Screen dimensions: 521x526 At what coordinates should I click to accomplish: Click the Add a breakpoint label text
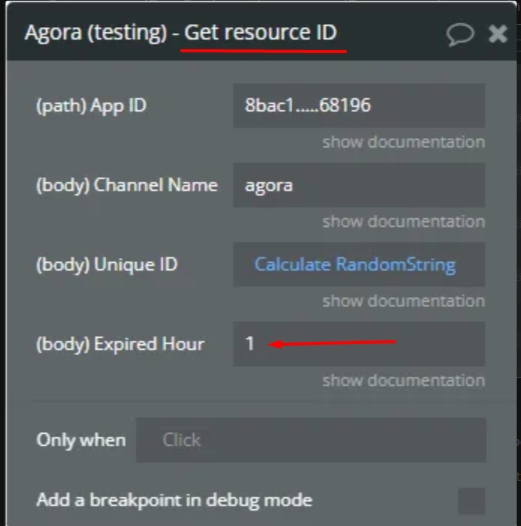point(174,500)
